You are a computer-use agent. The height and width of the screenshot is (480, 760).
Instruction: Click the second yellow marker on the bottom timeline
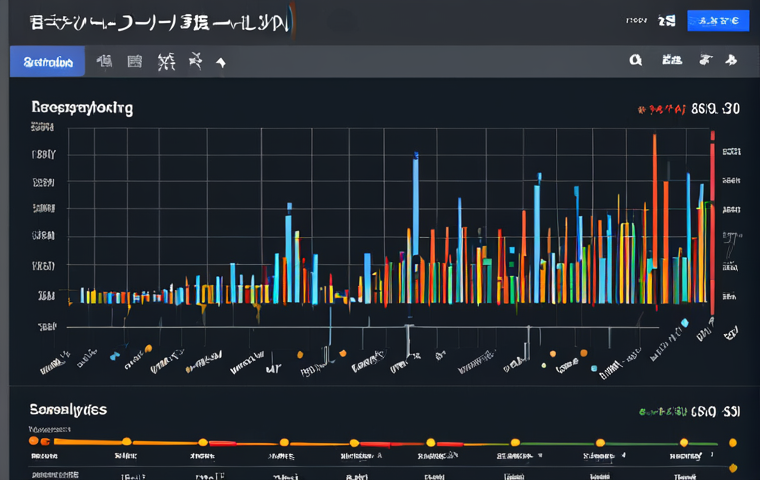click(203, 442)
